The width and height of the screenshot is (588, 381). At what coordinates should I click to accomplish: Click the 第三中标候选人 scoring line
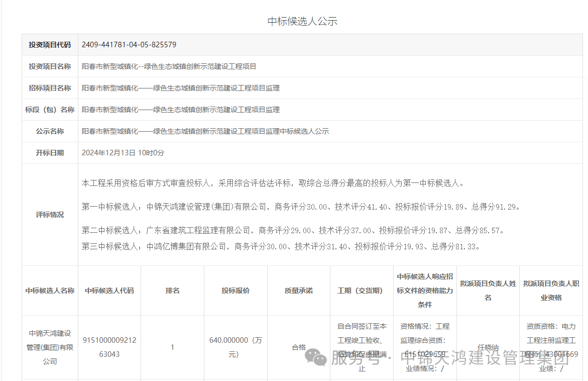pos(281,247)
